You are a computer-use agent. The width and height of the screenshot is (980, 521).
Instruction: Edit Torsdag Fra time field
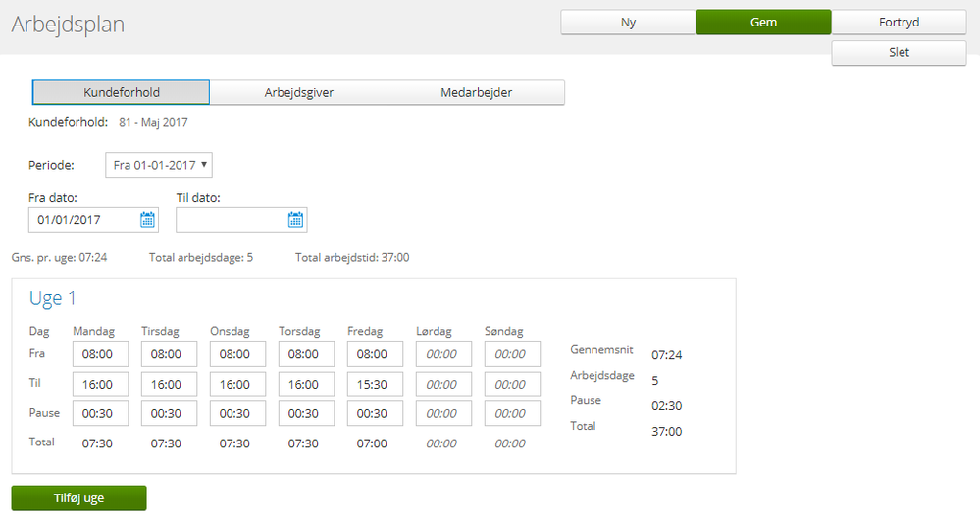(x=307, y=354)
